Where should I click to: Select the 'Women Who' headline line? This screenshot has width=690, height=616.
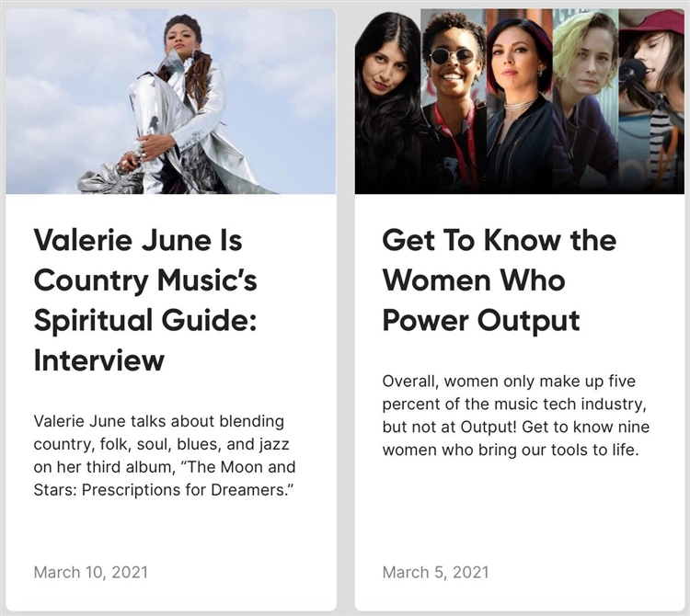pos(473,279)
